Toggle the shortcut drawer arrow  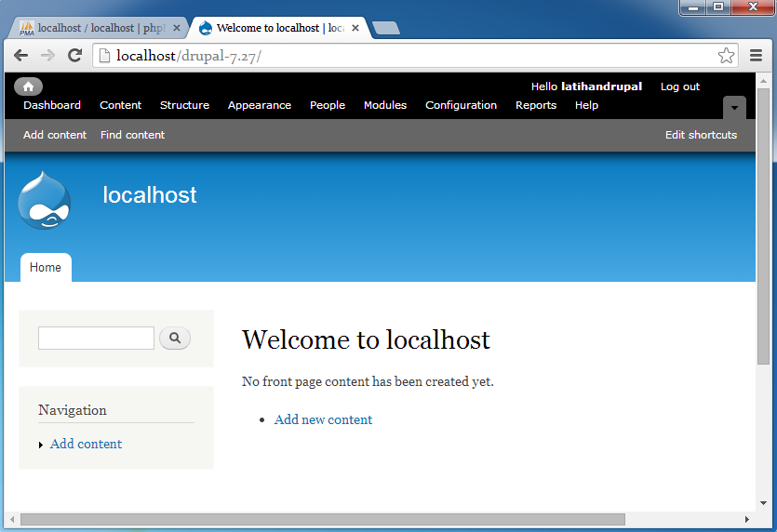[x=734, y=108]
